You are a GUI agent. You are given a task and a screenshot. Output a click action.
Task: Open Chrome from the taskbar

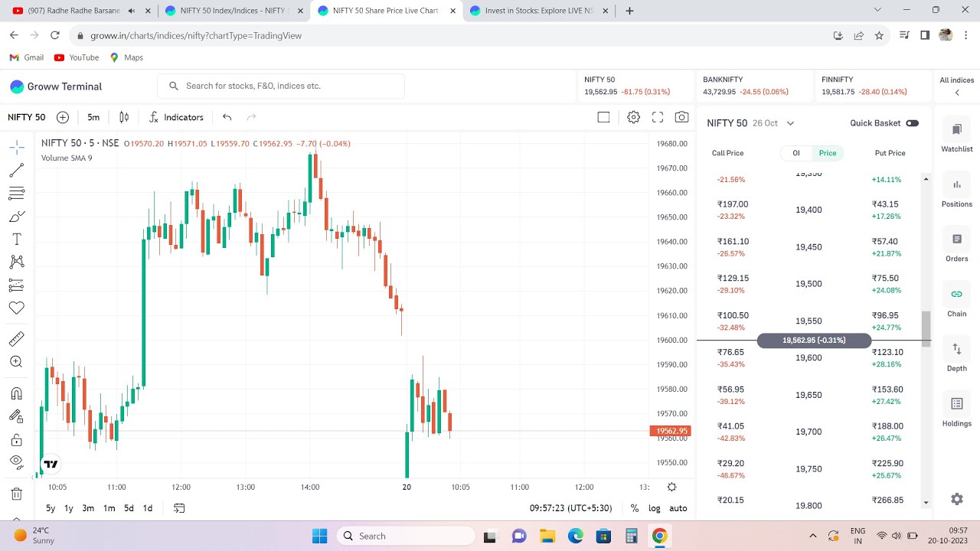(x=659, y=536)
